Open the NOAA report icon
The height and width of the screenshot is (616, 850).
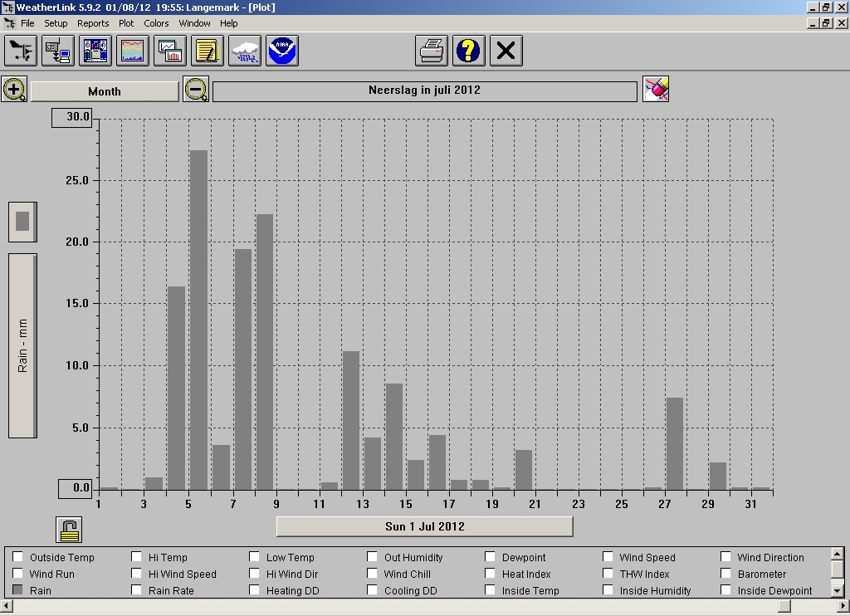coord(282,51)
